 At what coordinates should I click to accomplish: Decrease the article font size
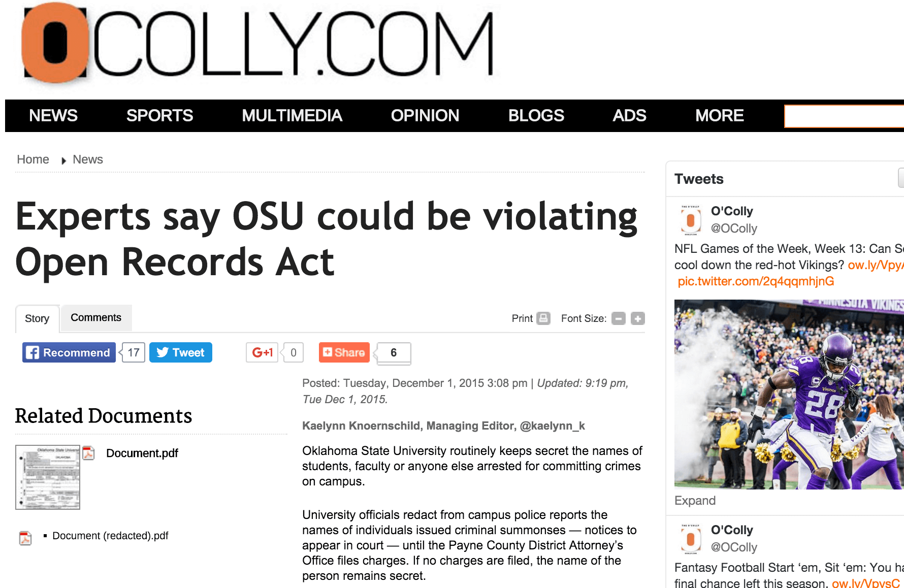coord(619,318)
